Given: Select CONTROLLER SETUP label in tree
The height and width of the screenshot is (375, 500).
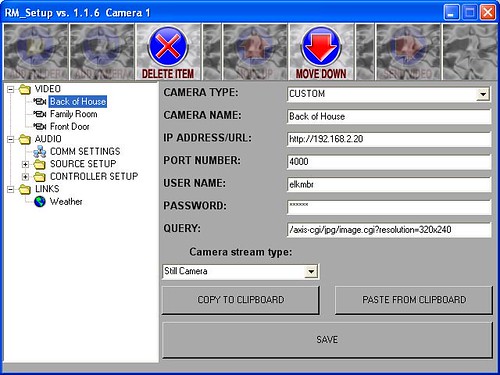Looking at the screenshot, I should 94,176.
